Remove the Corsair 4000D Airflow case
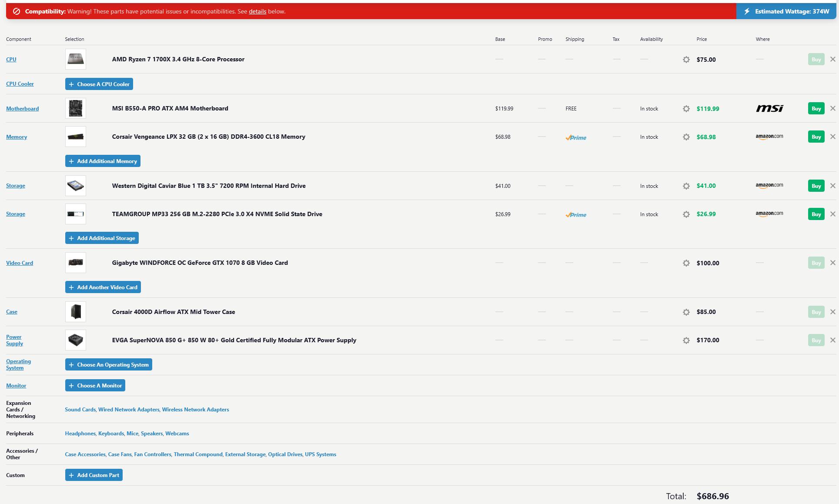839x504 pixels. point(832,312)
